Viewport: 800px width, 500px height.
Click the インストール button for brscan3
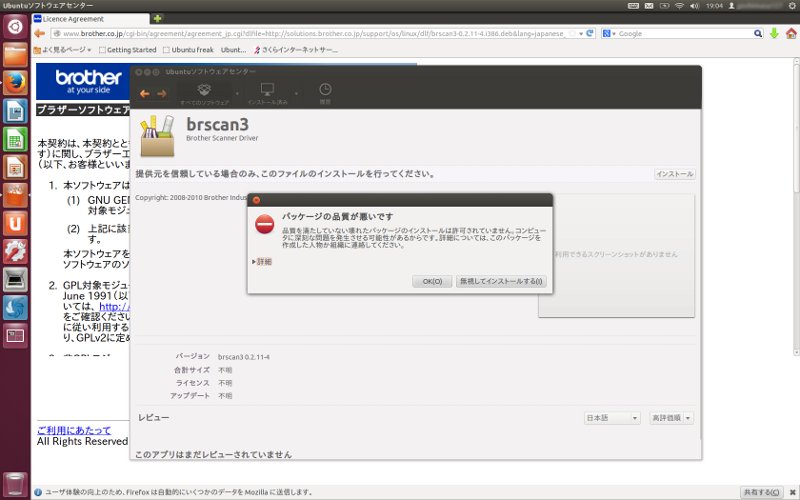[674, 174]
